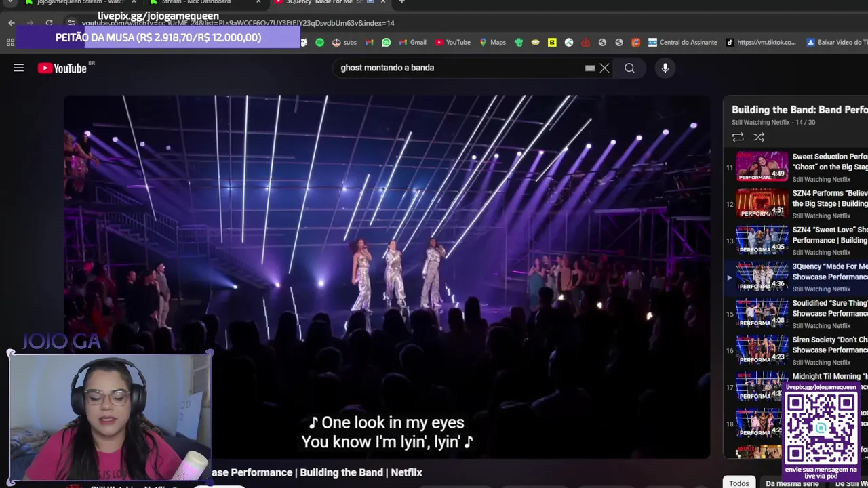Select the 'Da mesma série' filter chip
The width and height of the screenshot is (868, 488).
click(792, 483)
